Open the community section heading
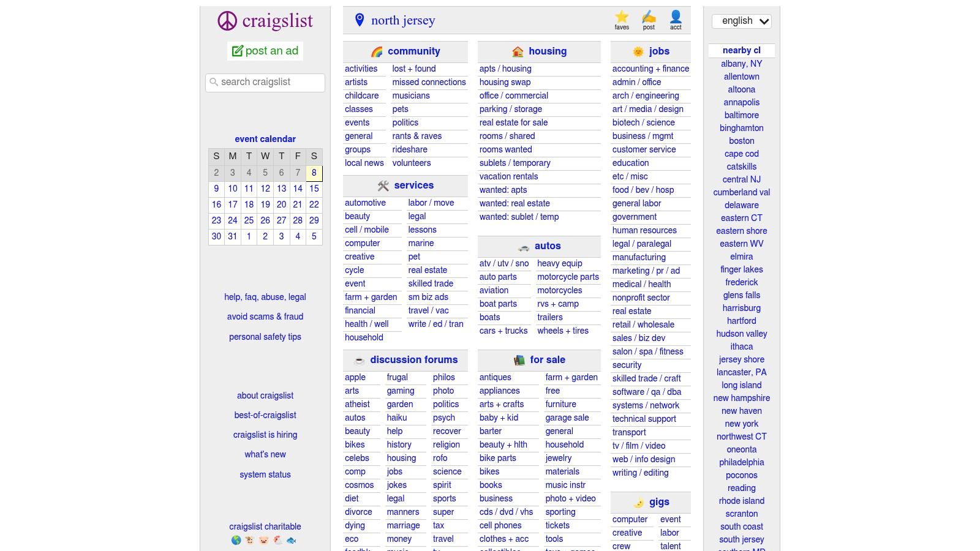 click(x=414, y=51)
